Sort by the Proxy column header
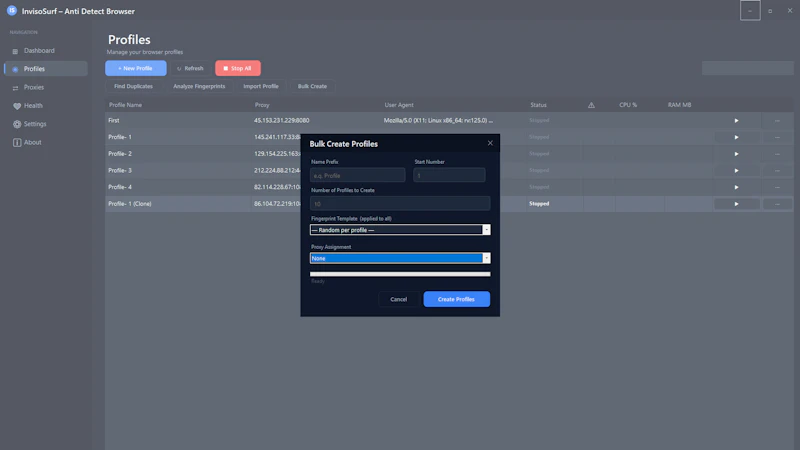 coord(262,105)
